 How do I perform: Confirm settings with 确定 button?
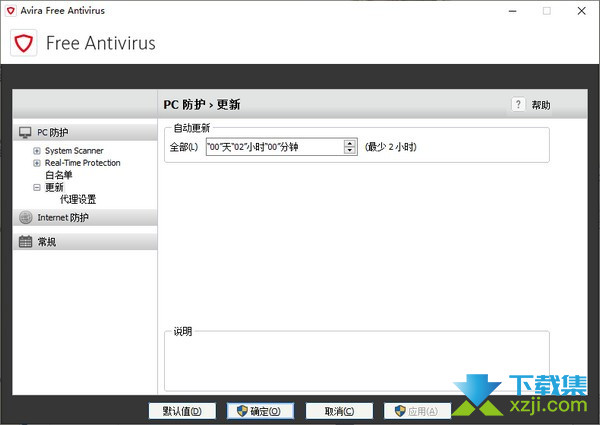pyautogui.click(x=260, y=410)
